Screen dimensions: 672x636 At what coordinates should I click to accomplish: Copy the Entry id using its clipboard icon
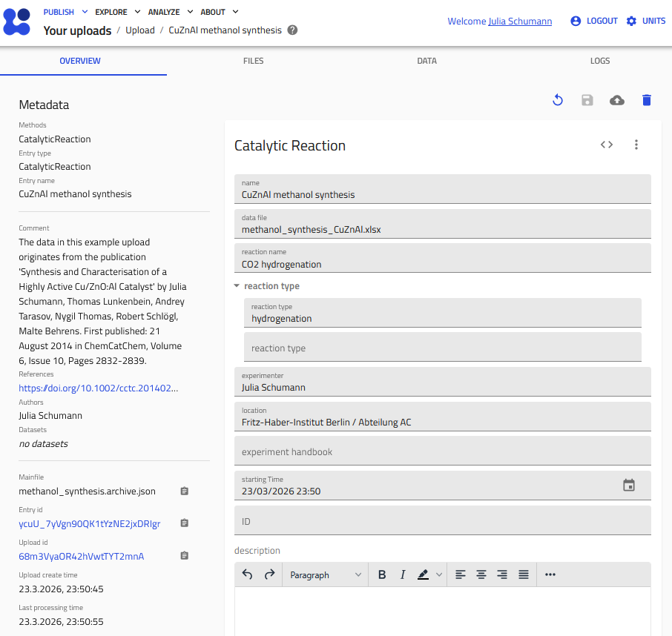pyautogui.click(x=184, y=523)
